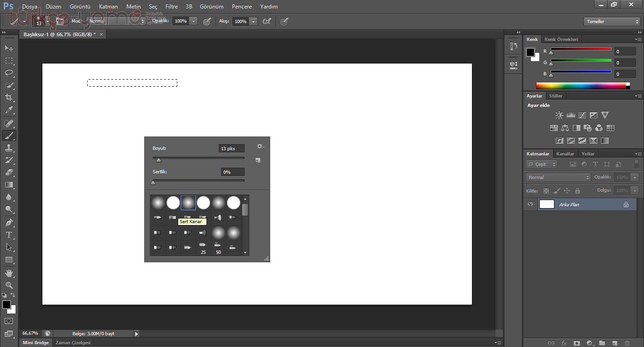
Task: Open the Opaklık slider arrow in options bar
Action: click(x=193, y=21)
